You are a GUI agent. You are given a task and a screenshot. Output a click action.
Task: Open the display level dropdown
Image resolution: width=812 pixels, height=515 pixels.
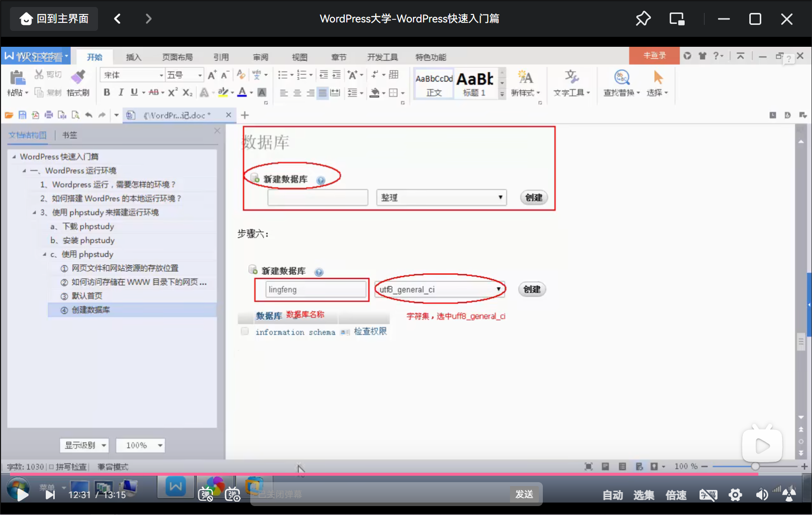[84, 445]
